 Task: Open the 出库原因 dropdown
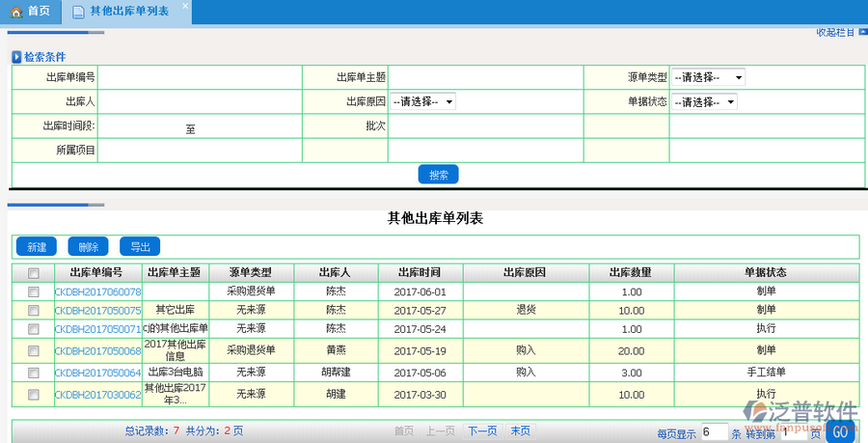click(422, 101)
